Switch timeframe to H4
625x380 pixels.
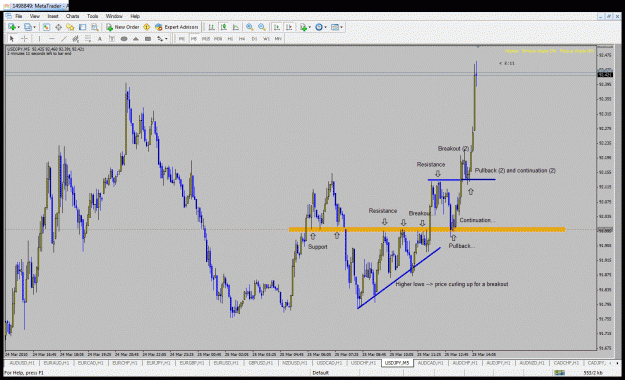coord(242,39)
